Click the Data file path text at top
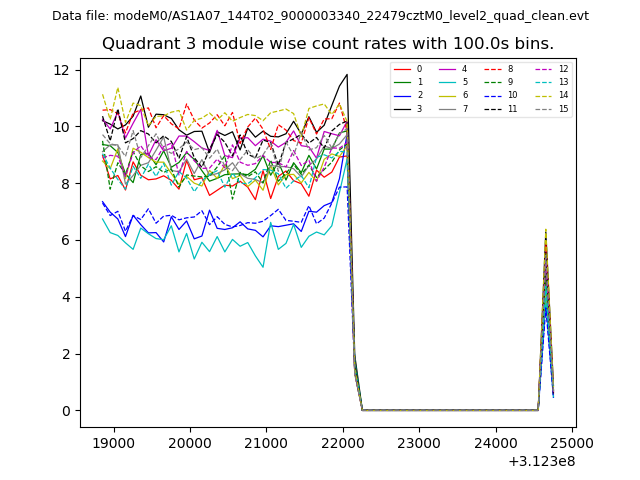This screenshot has height=480, width=640. coord(320,16)
